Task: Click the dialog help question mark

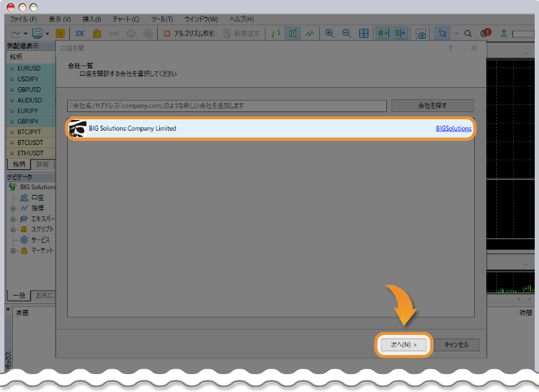Action: tap(450, 48)
